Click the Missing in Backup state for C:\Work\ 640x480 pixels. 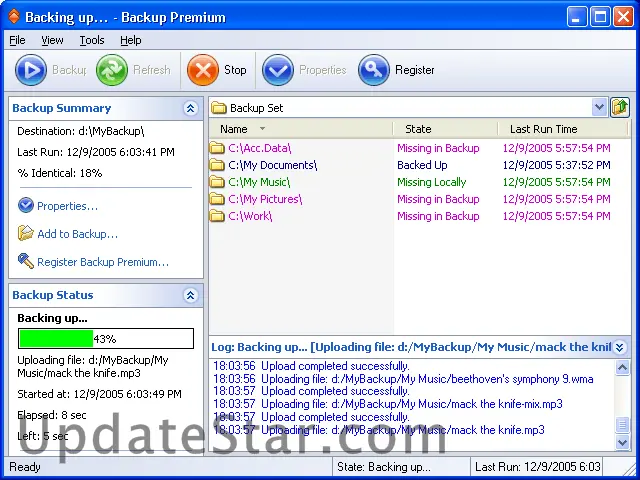point(438,216)
